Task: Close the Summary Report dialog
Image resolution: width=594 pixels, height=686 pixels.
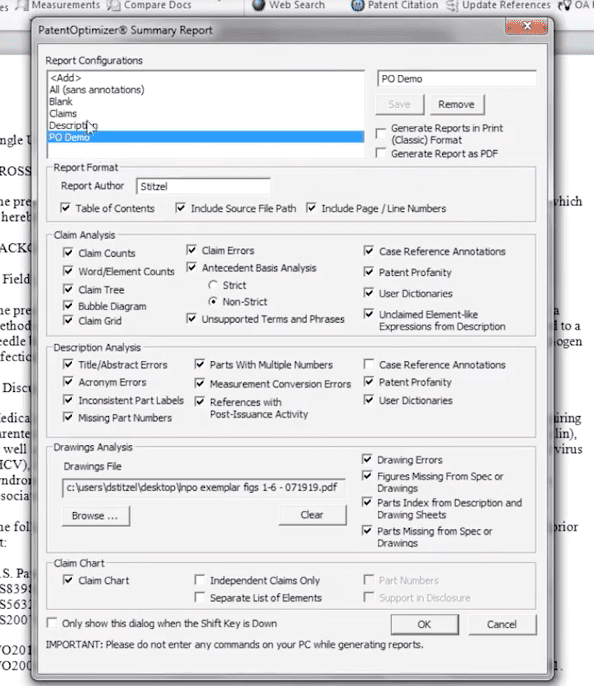Action: click(x=526, y=26)
